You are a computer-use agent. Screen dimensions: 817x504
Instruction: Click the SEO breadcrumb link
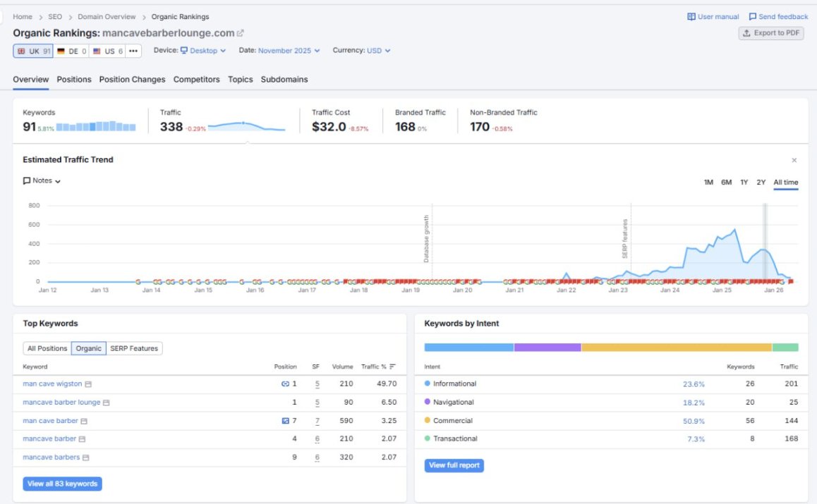(x=55, y=17)
